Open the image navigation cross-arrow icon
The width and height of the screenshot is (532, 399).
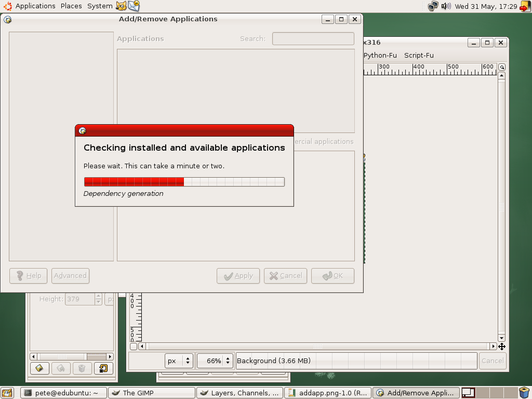[x=501, y=347]
